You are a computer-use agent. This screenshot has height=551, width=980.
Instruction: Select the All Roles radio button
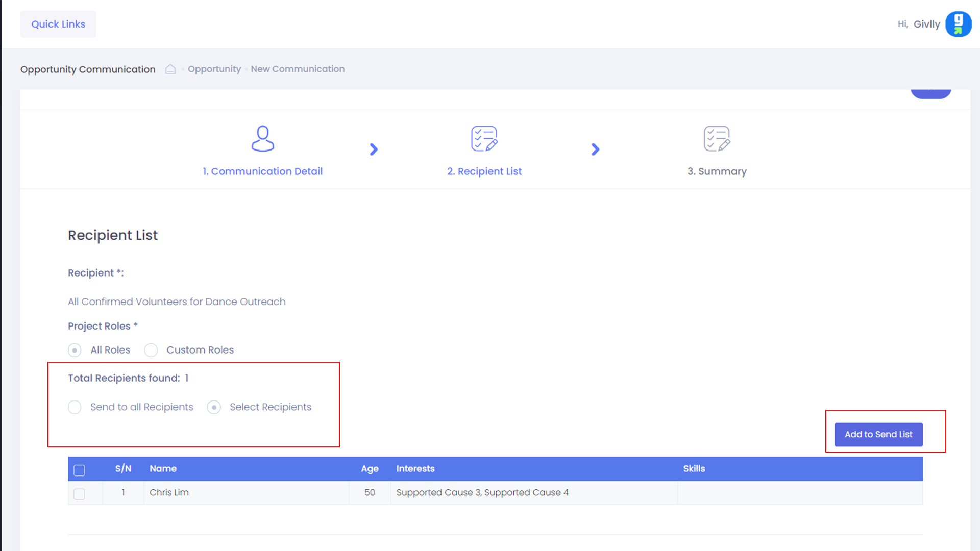point(75,350)
